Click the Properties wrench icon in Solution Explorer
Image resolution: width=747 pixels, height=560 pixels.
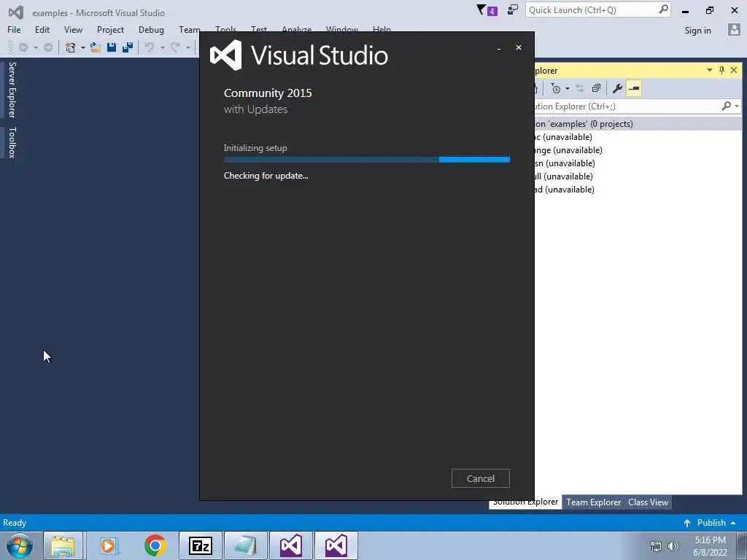click(617, 88)
